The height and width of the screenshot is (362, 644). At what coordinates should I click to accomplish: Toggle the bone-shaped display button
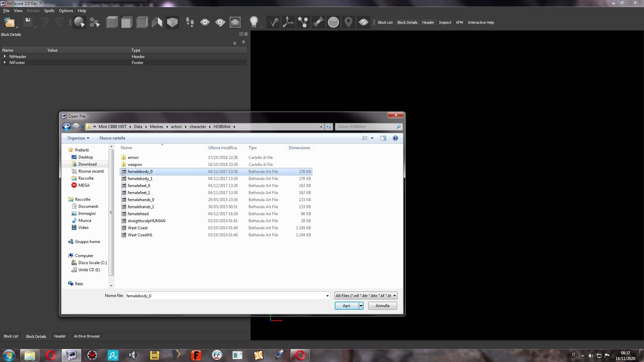coord(318,22)
